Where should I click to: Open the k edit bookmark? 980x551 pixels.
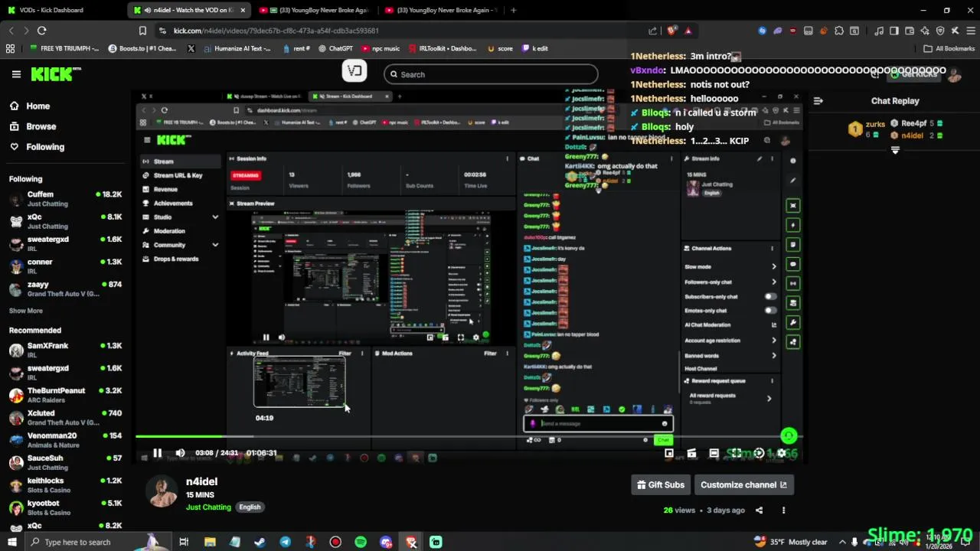click(x=535, y=48)
